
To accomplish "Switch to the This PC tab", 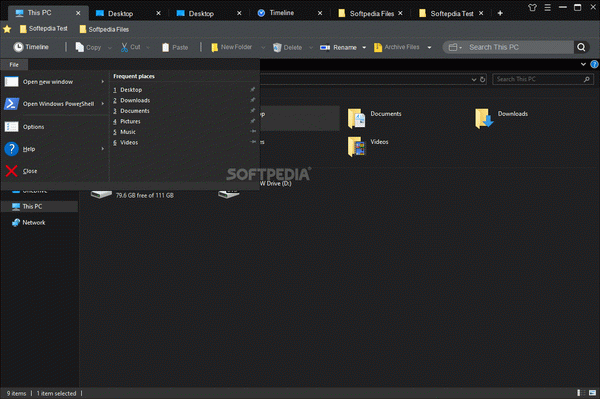I will [48, 13].
